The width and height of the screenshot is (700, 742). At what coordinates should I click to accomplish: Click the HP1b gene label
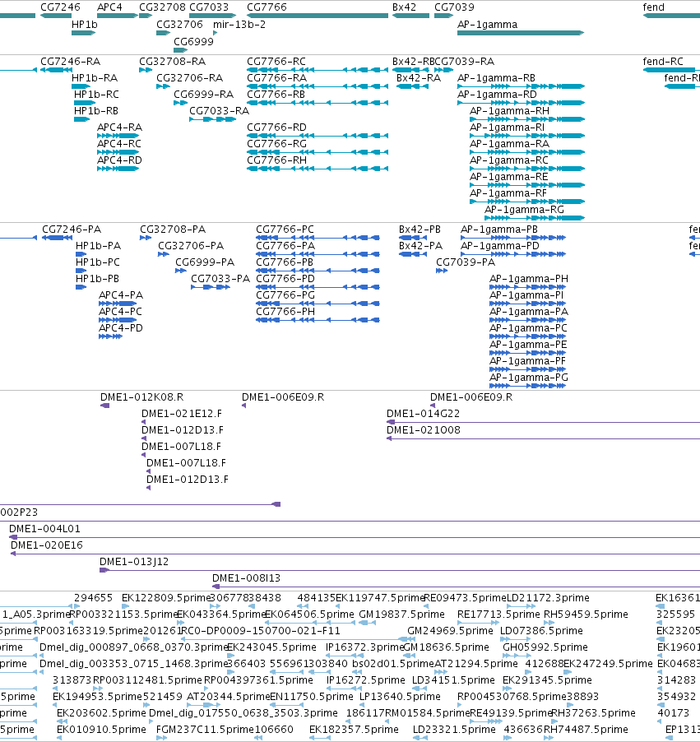pyautogui.click(x=84, y=24)
